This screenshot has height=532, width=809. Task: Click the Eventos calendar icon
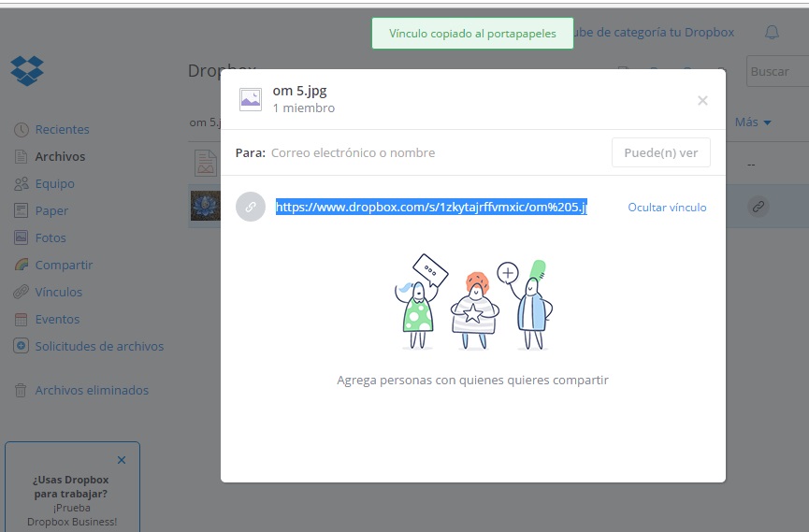click(x=22, y=319)
